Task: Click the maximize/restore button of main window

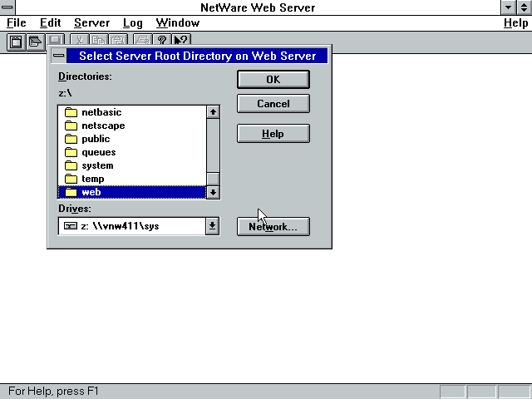Action: point(525,7)
